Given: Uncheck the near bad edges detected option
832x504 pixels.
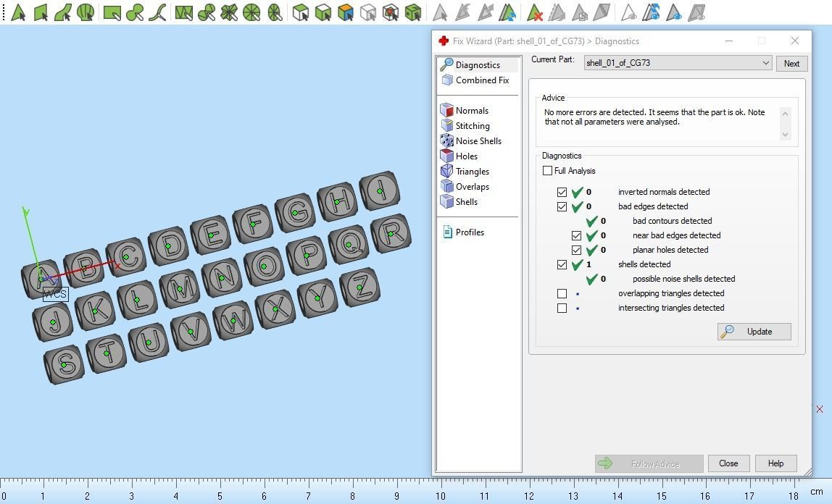Looking at the screenshot, I should 576,235.
